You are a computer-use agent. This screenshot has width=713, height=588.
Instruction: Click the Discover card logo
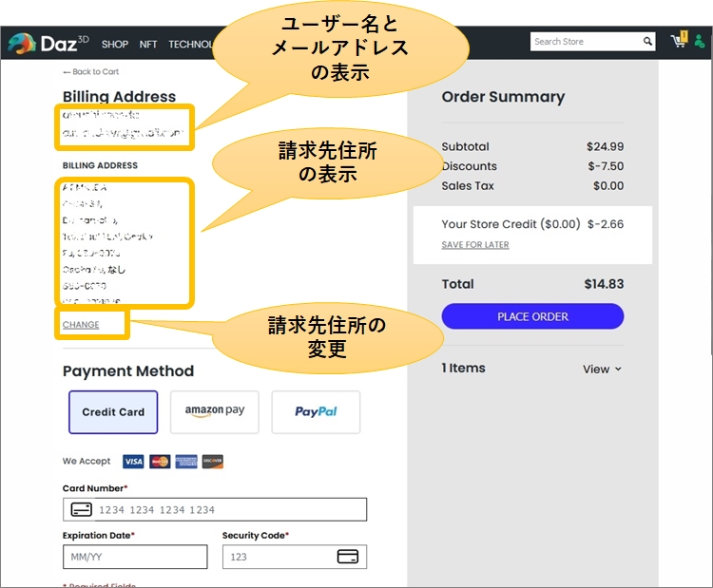[212, 462]
